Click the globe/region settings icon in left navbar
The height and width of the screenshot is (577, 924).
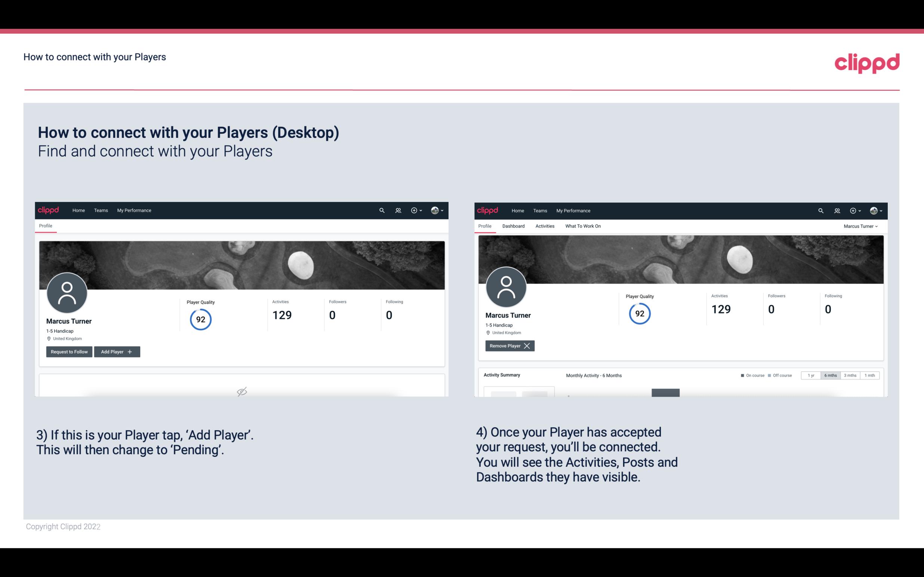[x=434, y=210]
